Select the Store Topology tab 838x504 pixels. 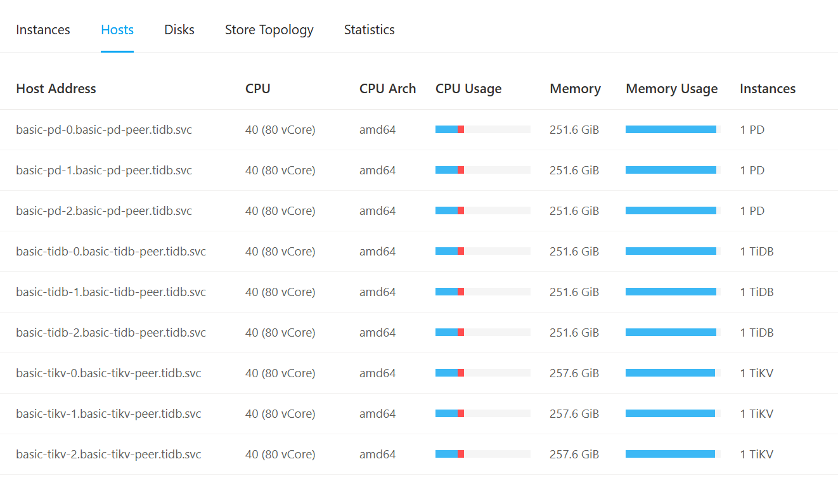(x=269, y=30)
